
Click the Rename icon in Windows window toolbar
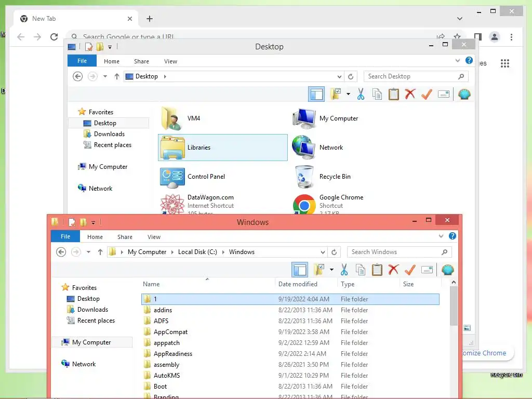pyautogui.click(x=427, y=270)
